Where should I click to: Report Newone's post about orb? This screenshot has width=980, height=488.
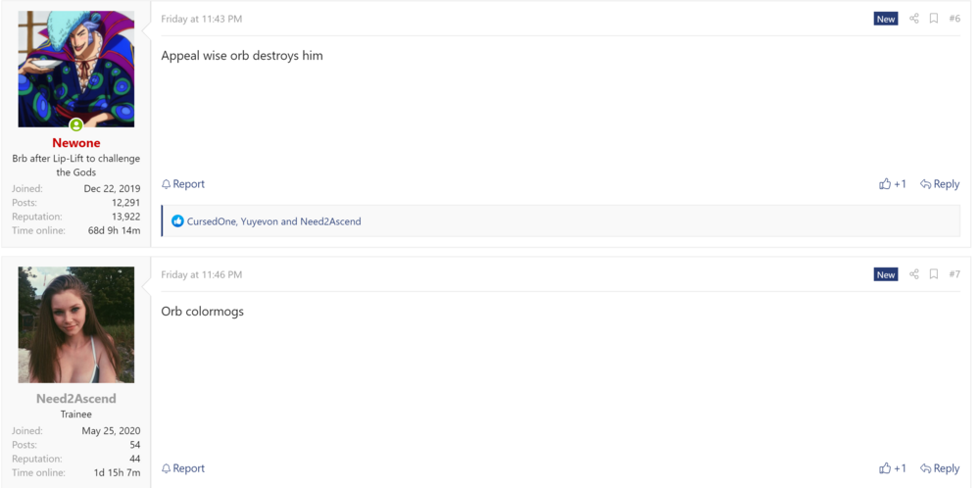(x=183, y=184)
